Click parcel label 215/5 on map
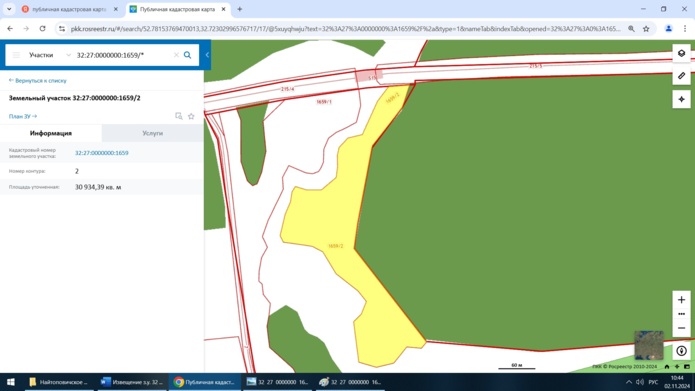Image resolution: width=695 pixels, height=391 pixels. (x=535, y=66)
